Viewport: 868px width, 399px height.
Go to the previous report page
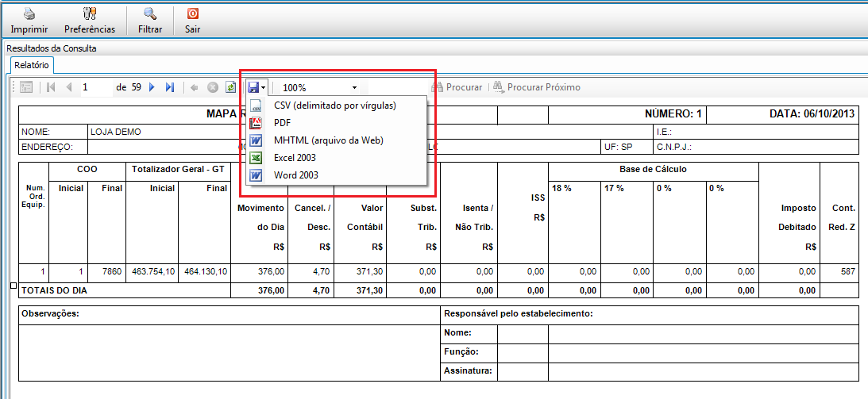point(68,87)
